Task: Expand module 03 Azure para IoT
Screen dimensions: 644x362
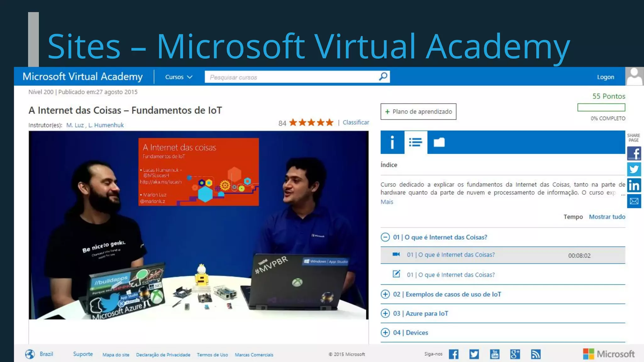Action: [385, 313]
